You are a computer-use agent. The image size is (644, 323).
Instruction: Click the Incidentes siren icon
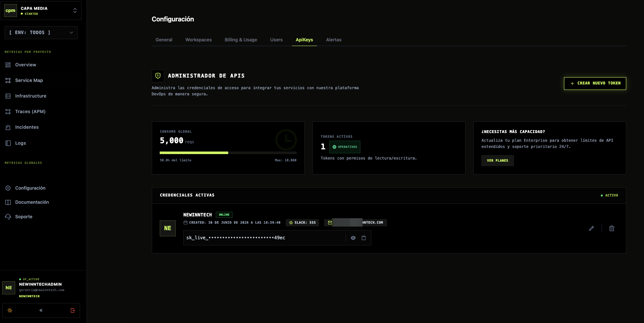point(8,127)
